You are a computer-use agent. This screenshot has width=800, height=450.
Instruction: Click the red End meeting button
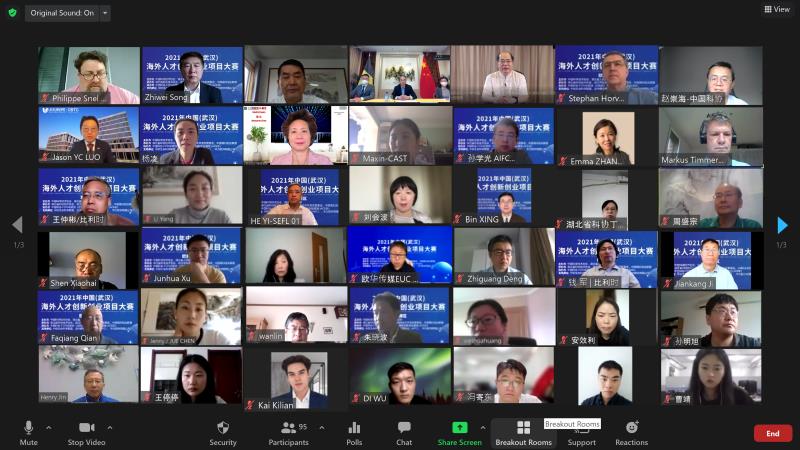(773, 434)
